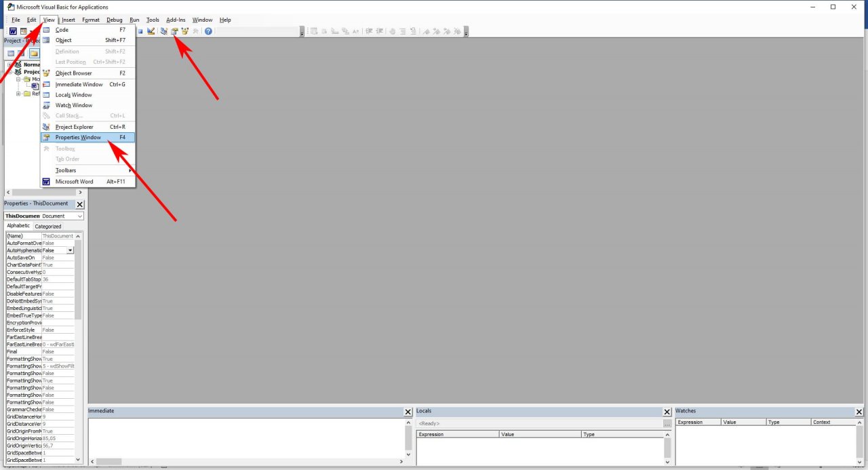The width and height of the screenshot is (868, 470).
Task: Select the (Name) property row
Action: [x=40, y=236]
